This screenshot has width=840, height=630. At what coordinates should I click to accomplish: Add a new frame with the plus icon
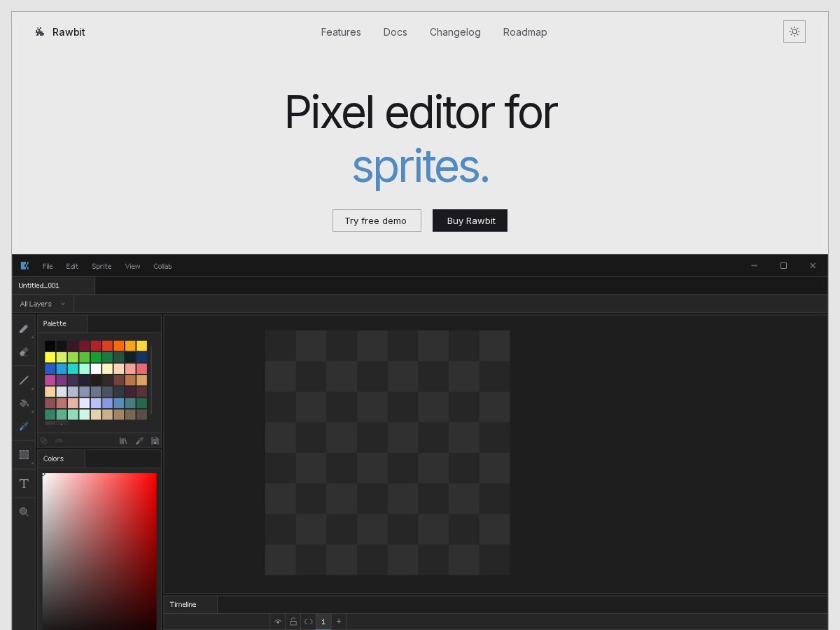coord(339,621)
